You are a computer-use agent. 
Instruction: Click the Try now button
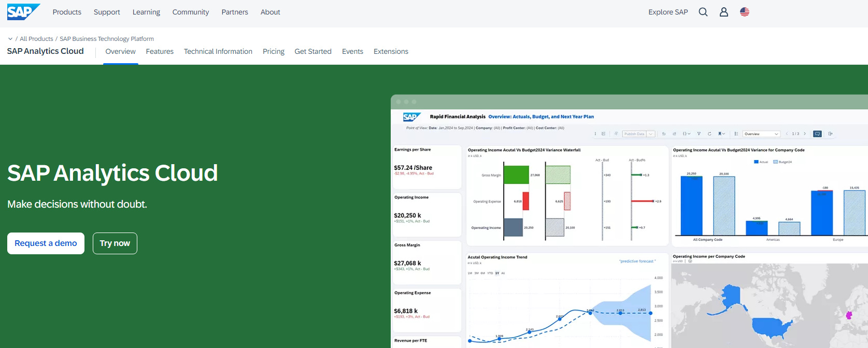115,243
